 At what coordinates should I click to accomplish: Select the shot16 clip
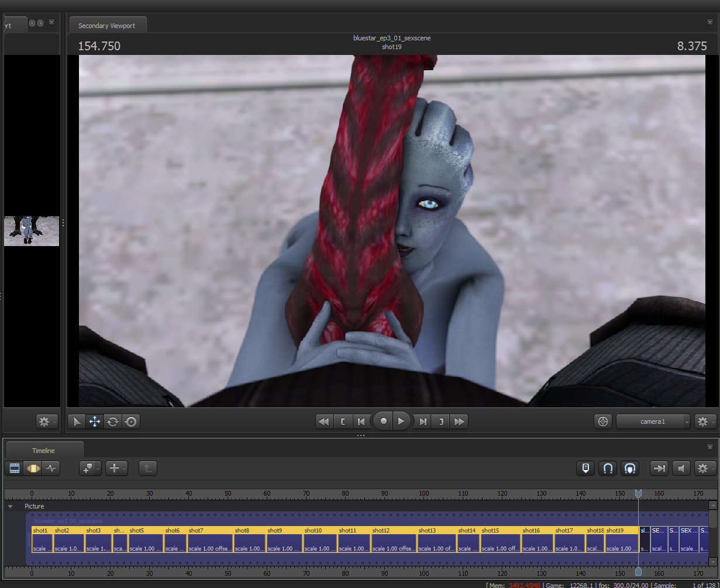click(x=538, y=539)
